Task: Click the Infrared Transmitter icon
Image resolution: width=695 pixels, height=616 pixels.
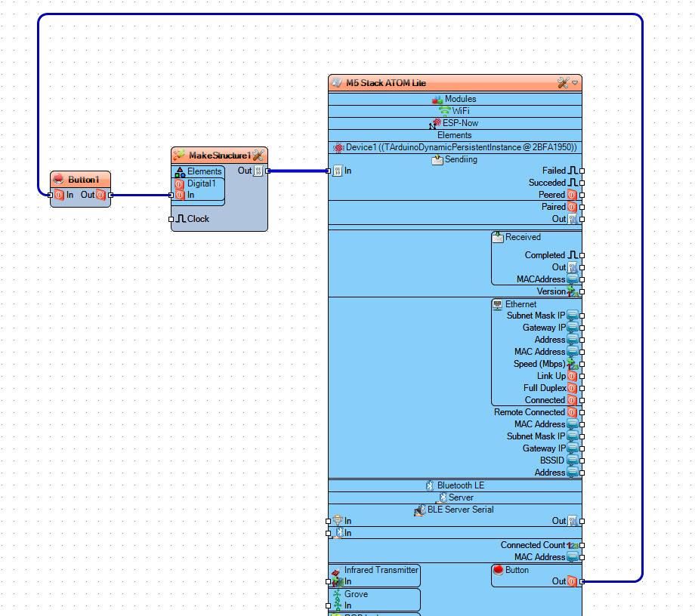Action: (336, 571)
